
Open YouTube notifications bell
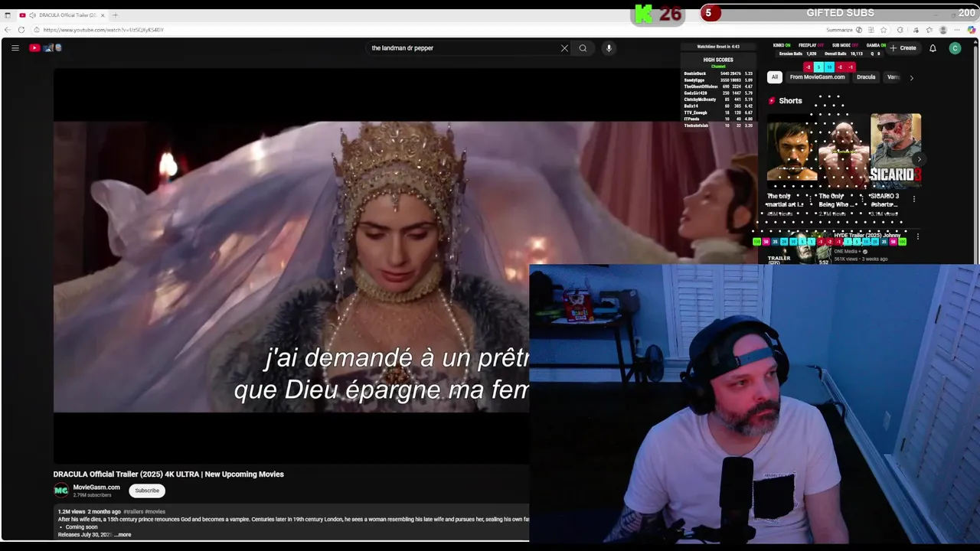[x=933, y=48]
